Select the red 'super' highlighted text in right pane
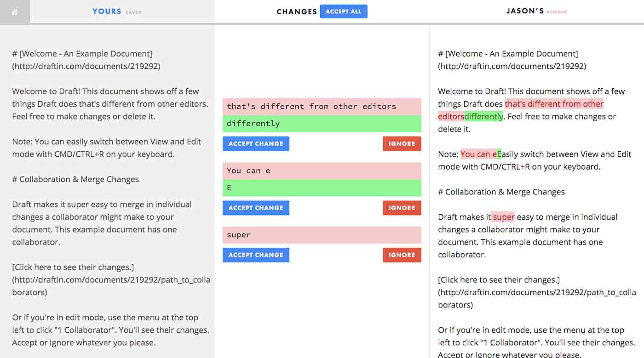 point(504,216)
